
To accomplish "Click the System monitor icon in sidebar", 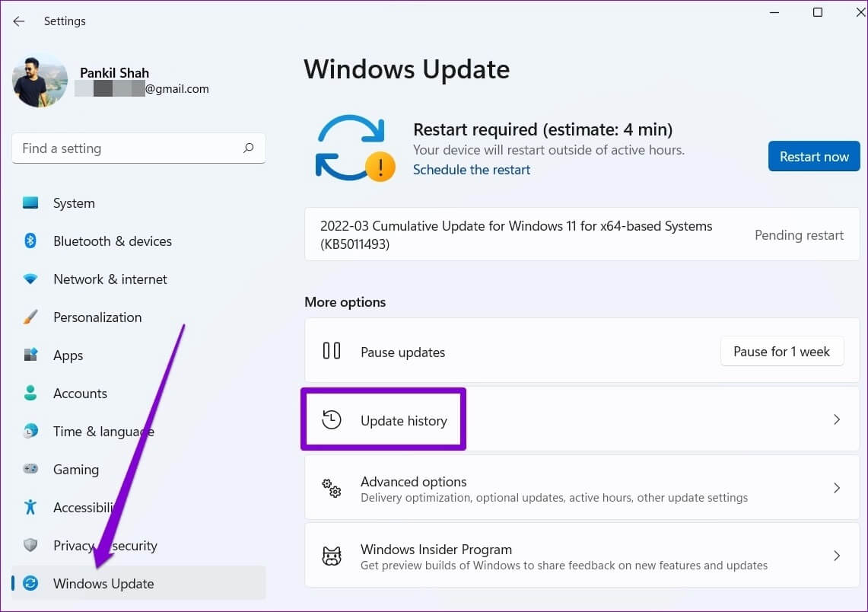I will pyautogui.click(x=30, y=202).
